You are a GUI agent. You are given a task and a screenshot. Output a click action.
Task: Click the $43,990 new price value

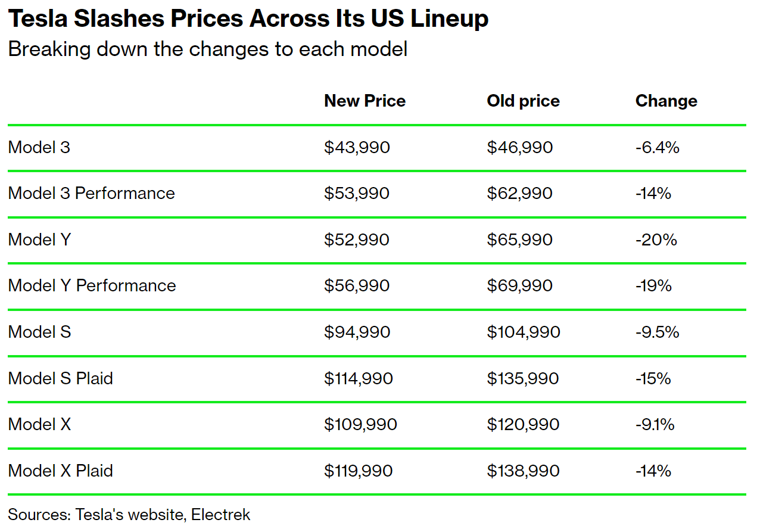[357, 147]
